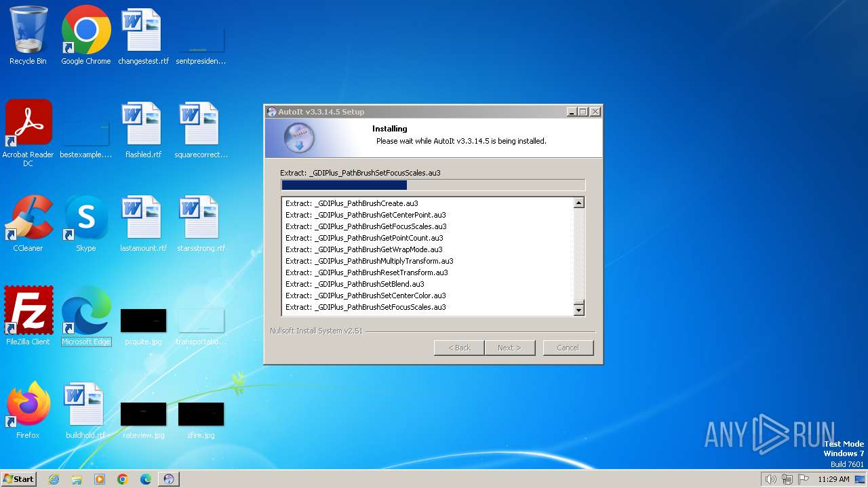868x488 pixels.
Task: Select log line _GDIPlus_PathBrushResetTransform.au3
Action: pyautogui.click(x=367, y=272)
